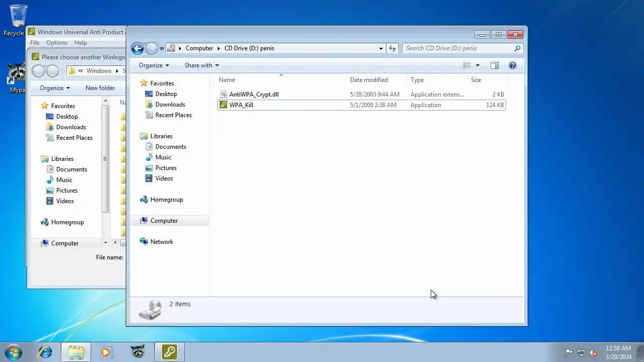Click the Forward arrow in CD Drive window

pyautogui.click(x=151, y=48)
